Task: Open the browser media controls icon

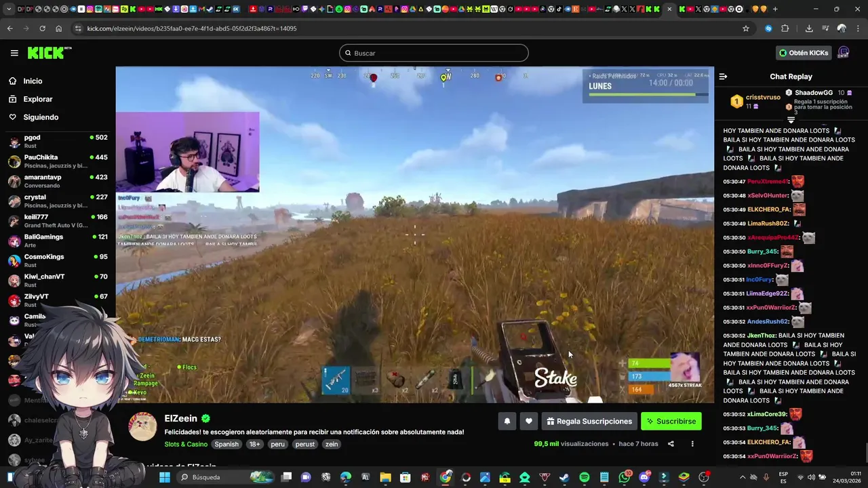Action: (825, 28)
